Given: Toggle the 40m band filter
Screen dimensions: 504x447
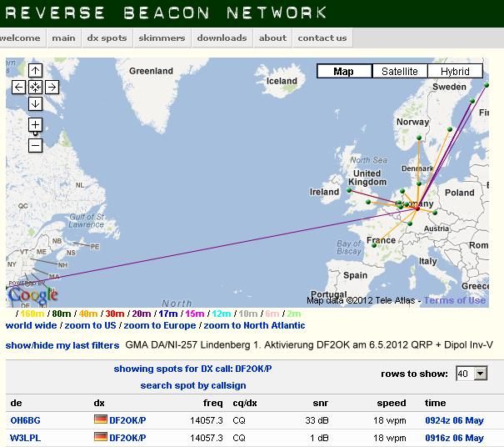Looking at the screenshot, I should click(88, 314).
